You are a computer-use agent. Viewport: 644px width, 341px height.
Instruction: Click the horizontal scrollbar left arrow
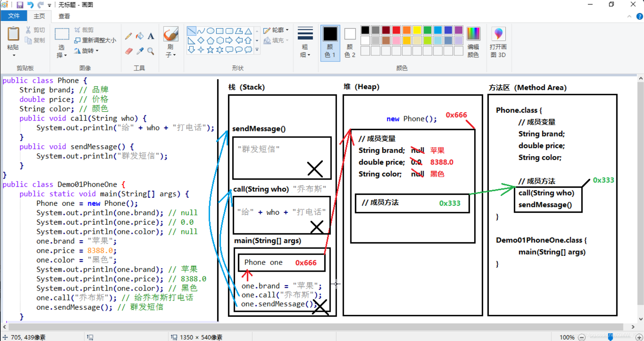tap(4, 327)
